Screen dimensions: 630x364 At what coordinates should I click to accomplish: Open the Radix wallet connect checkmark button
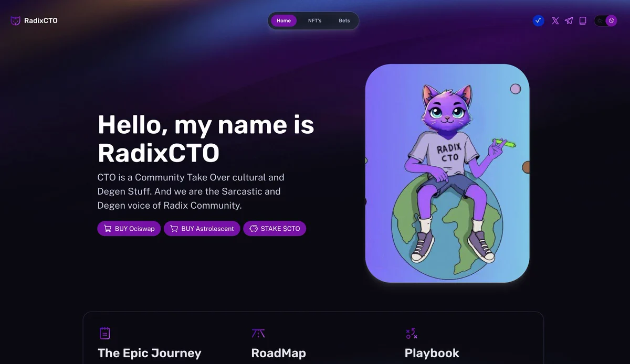point(538,21)
